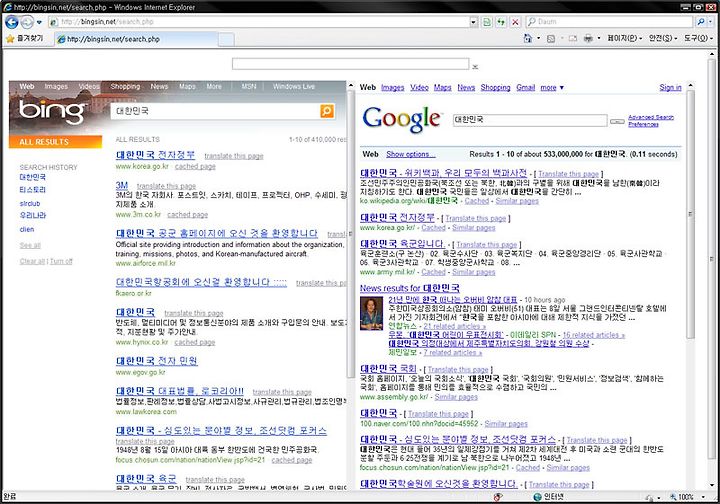Expand the Home button dropdown arrow
720x504 pixels.
click(x=539, y=39)
